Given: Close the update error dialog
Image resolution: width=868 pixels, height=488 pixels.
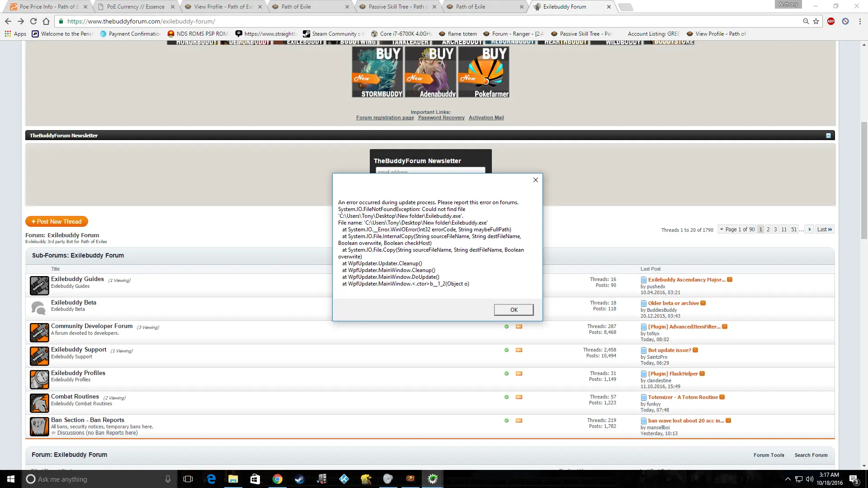Looking at the screenshot, I should click(536, 180).
